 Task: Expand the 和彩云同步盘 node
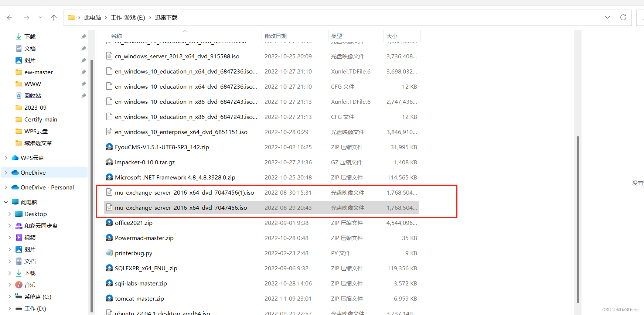tap(10, 226)
